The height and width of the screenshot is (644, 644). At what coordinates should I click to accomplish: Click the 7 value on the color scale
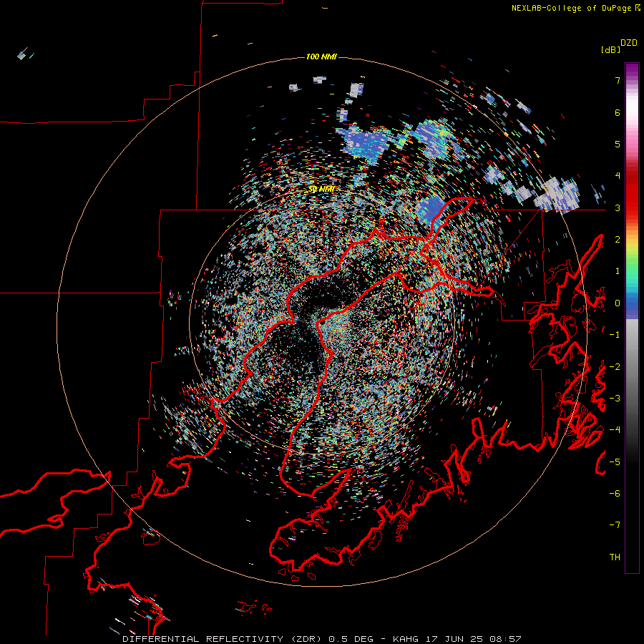click(618, 80)
